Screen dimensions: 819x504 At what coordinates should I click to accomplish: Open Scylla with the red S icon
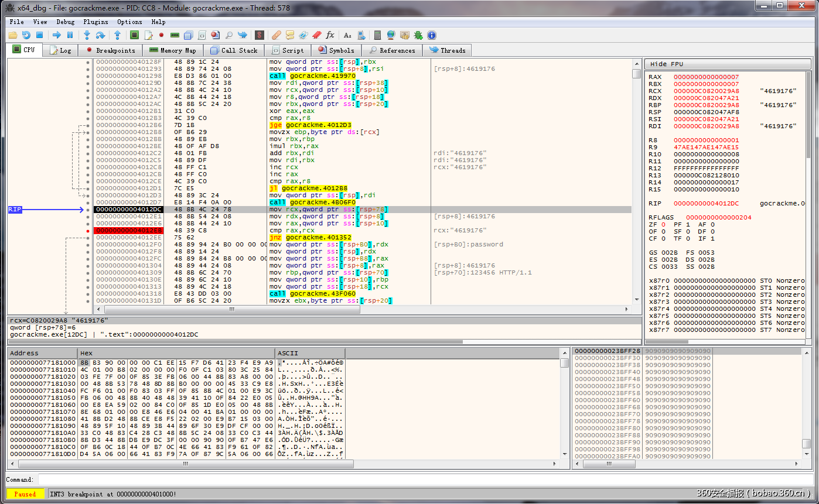tap(259, 35)
